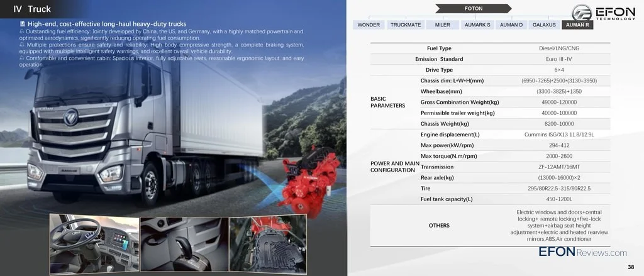Click the '40000-100000' value
This screenshot has height=276, width=644.
pyautogui.click(x=559, y=113)
